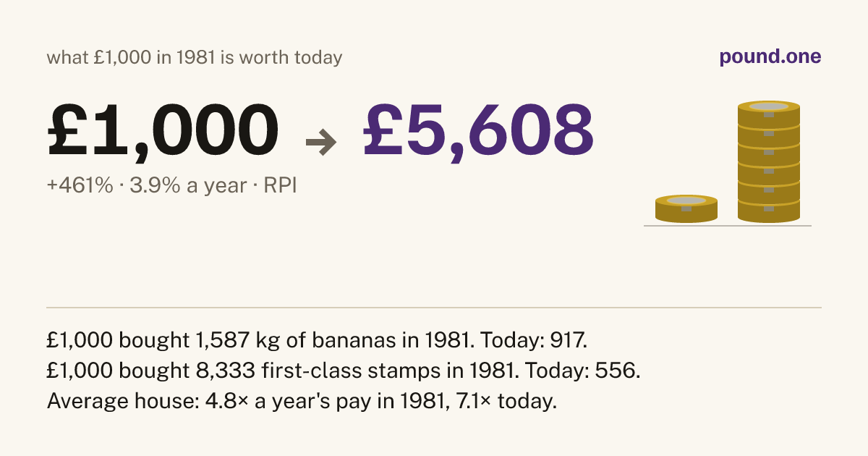Click the RPI label
Image resolution: width=868 pixels, height=456 pixels.
(281, 186)
